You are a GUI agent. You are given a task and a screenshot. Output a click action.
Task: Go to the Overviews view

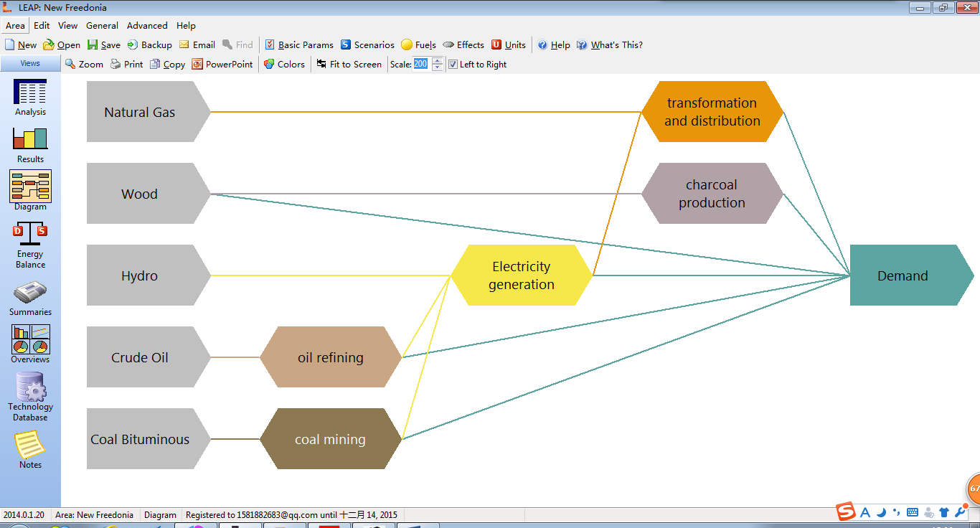pos(30,344)
